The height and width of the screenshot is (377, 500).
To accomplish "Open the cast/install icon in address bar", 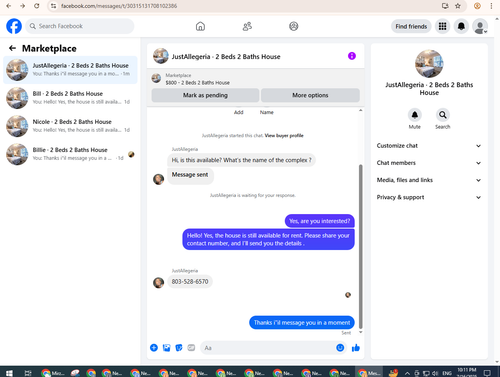I will point(445,6).
